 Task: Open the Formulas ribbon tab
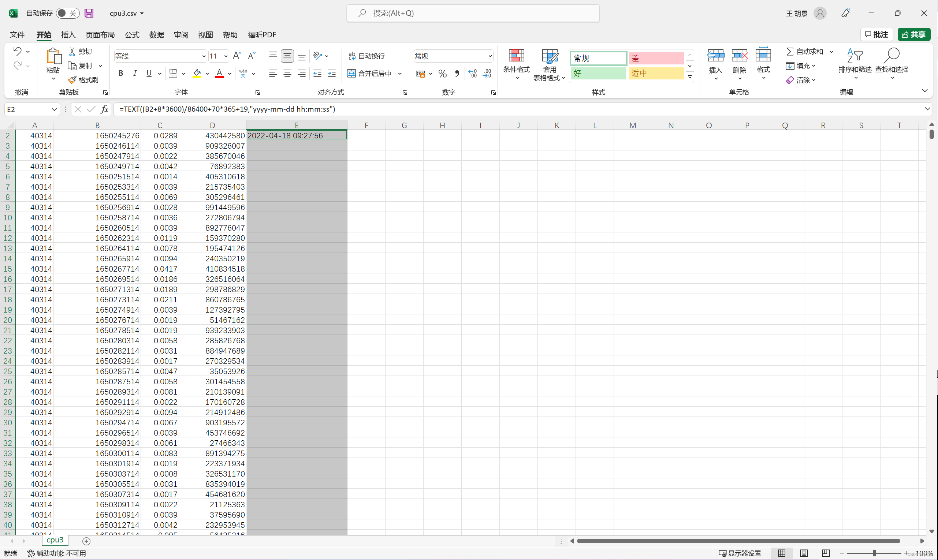point(132,35)
